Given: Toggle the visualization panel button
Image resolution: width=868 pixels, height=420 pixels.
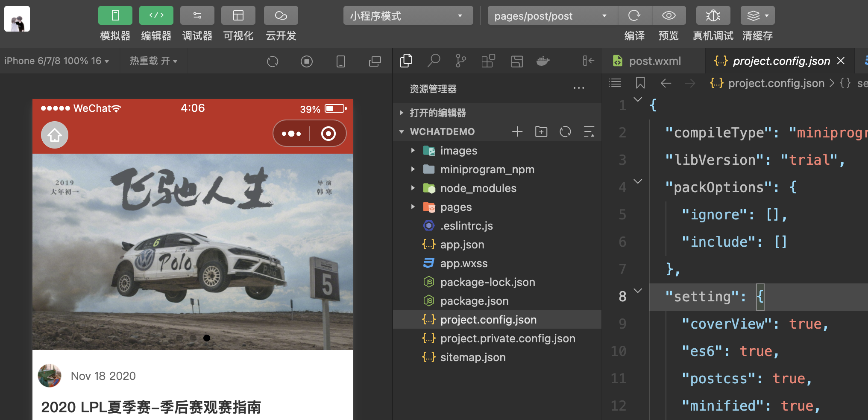Looking at the screenshot, I should [x=238, y=15].
